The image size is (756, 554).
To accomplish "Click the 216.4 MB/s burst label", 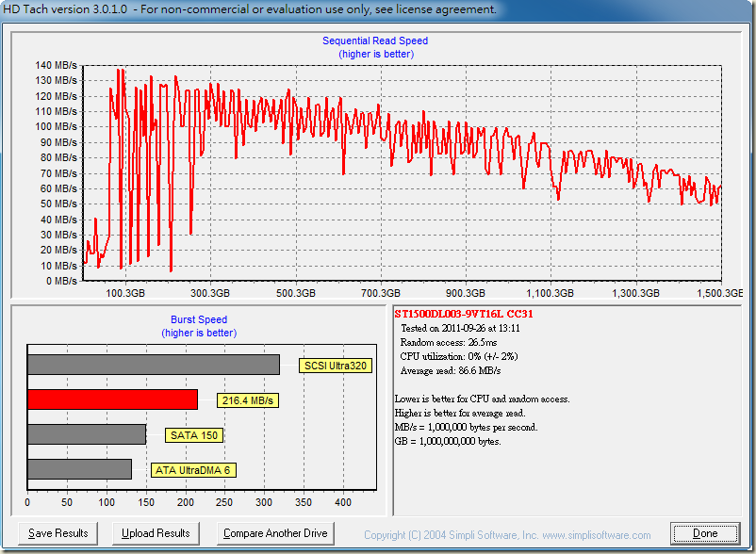I will (249, 400).
